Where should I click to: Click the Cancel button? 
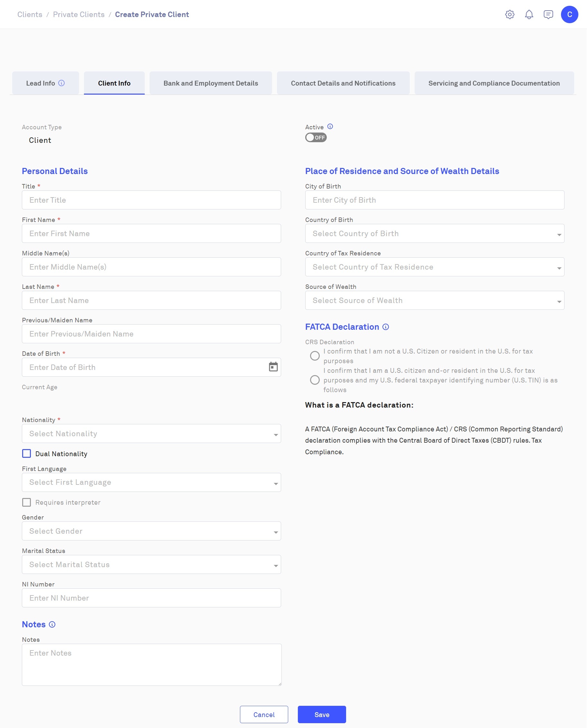[264, 714]
